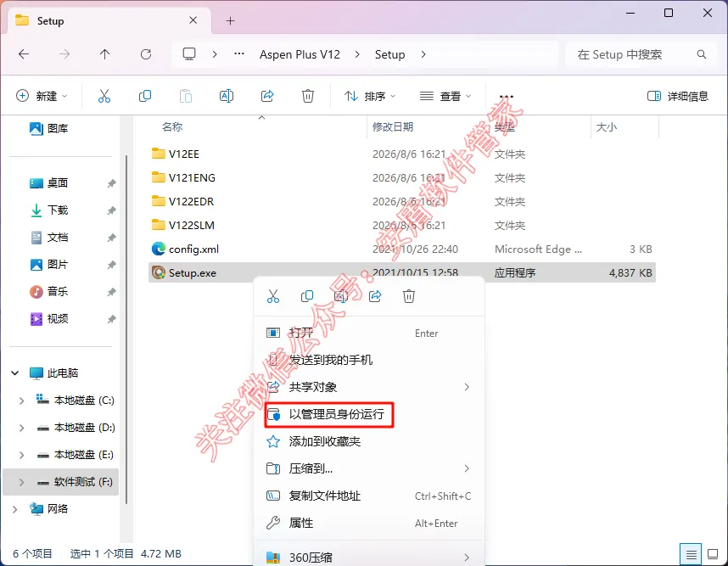
Task: Expand Local Disk (D:) in the tree
Action: click(21, 428)
